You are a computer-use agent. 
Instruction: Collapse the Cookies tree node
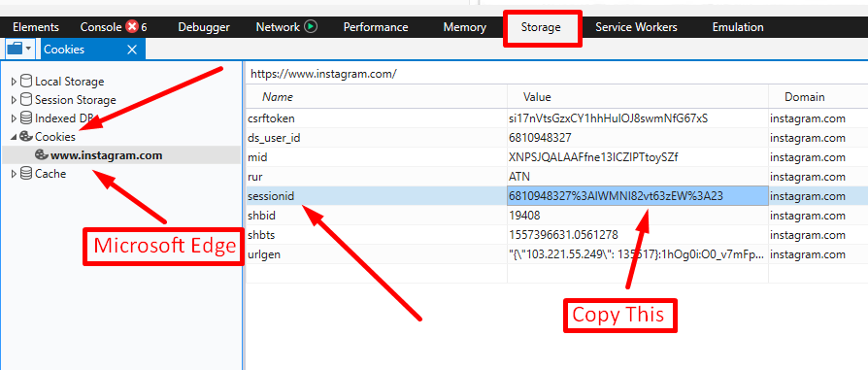(14, 136)
